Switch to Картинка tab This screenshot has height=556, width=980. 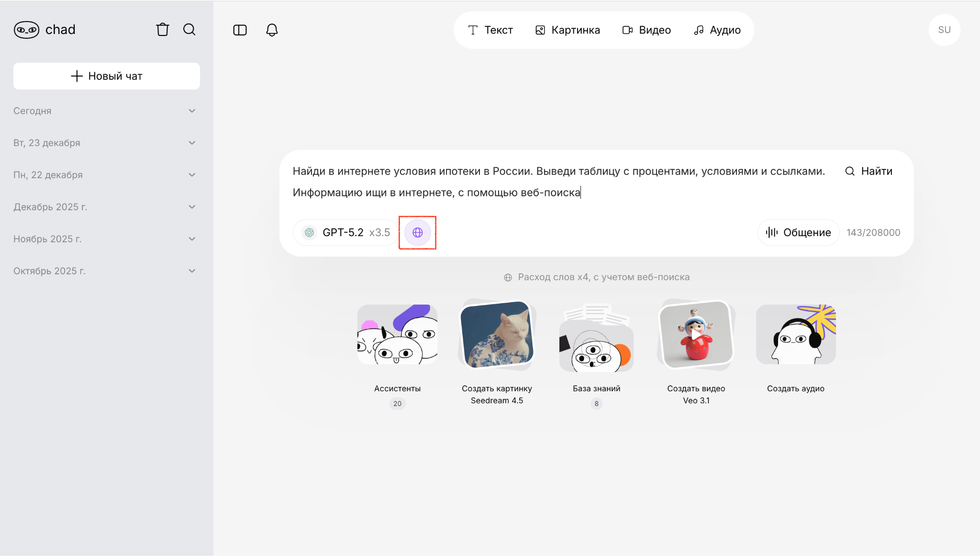click(x=568, y=30)
